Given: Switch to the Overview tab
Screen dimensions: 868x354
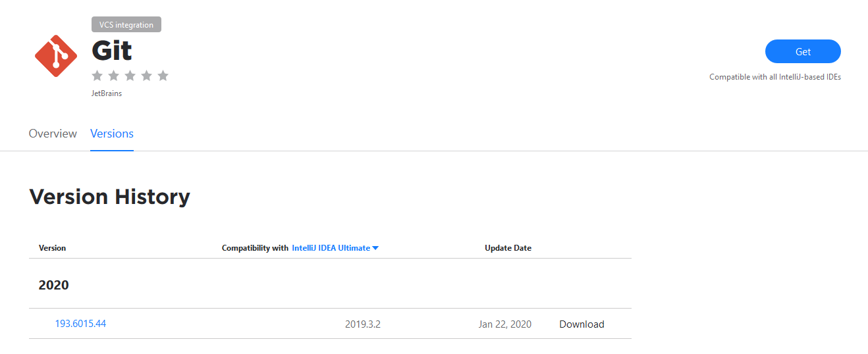Looking at the screenshot, I should click(x=53, y=134).
